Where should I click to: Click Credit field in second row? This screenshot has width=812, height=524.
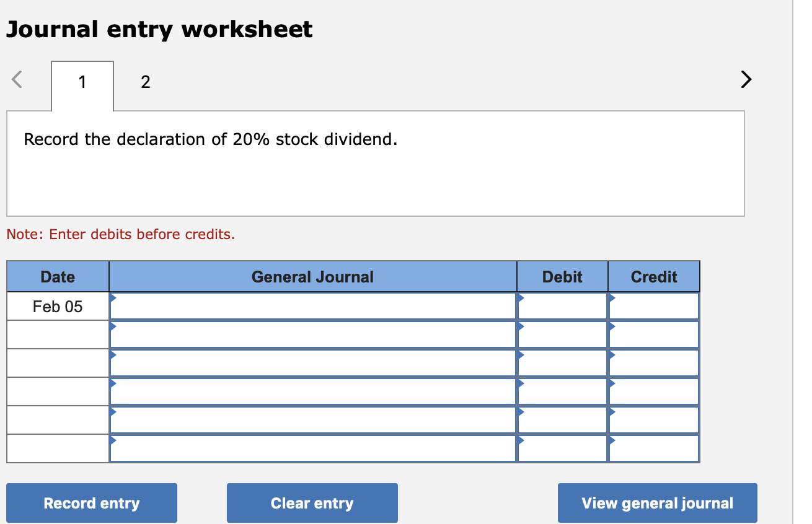point(654,334)
